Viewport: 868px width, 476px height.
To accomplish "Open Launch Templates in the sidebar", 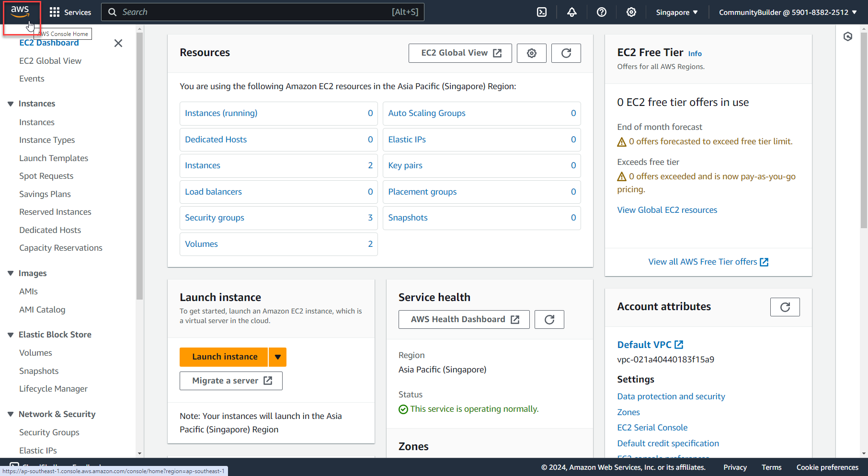I will (54, 158).
